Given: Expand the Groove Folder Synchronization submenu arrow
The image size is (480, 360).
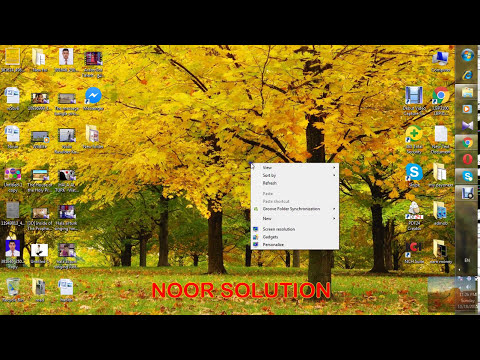Looking at the screenshot, I should [x=334, y=209].
